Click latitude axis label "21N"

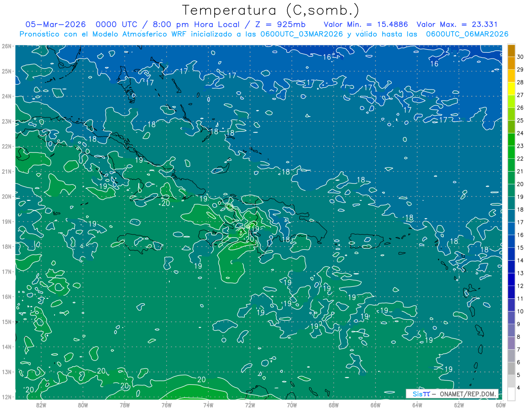point(7,171)
